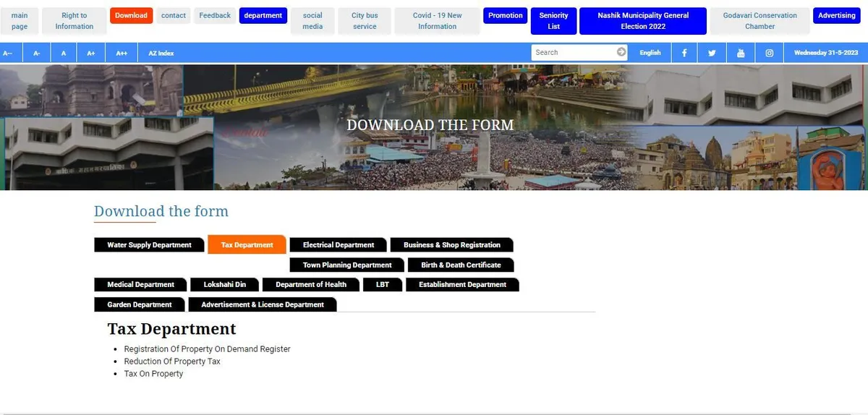Open the YouTube icon link
Viewport: 868px width, 415px height.
tap(741, 53)
